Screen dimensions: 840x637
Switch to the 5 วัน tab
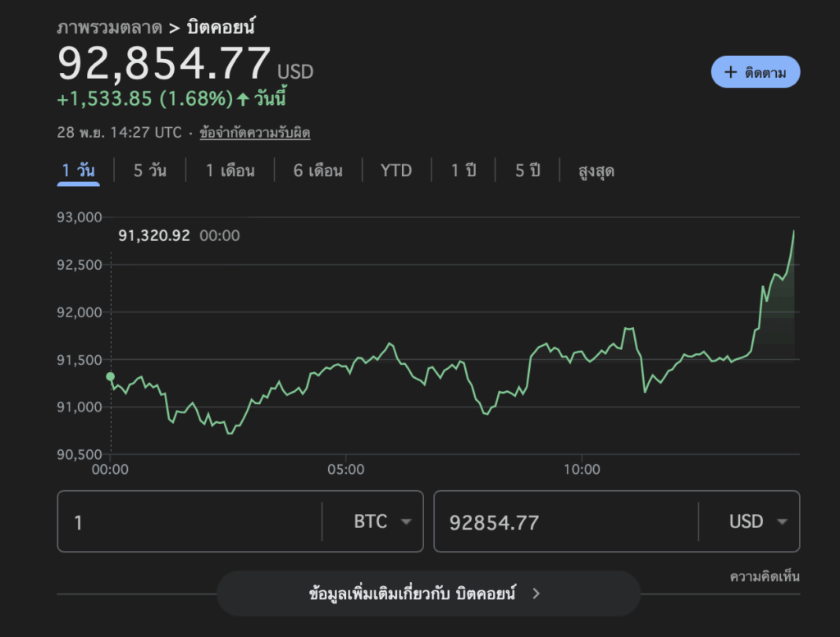(x=149, y=171)
